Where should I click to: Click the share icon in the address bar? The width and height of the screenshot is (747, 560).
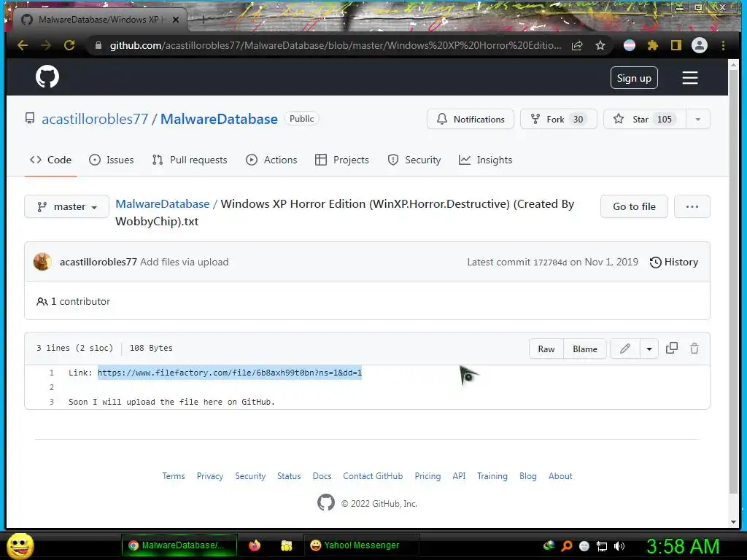[x=577, y=46]
